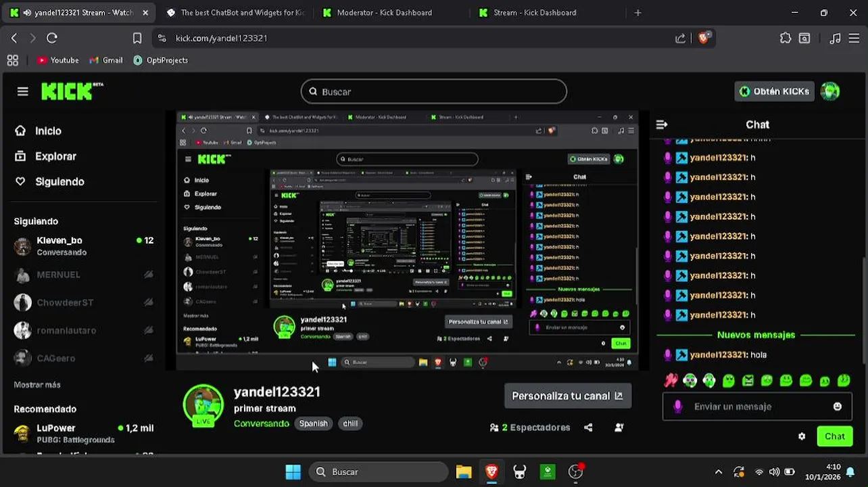Open site information icon in address bar

[162, 38]
